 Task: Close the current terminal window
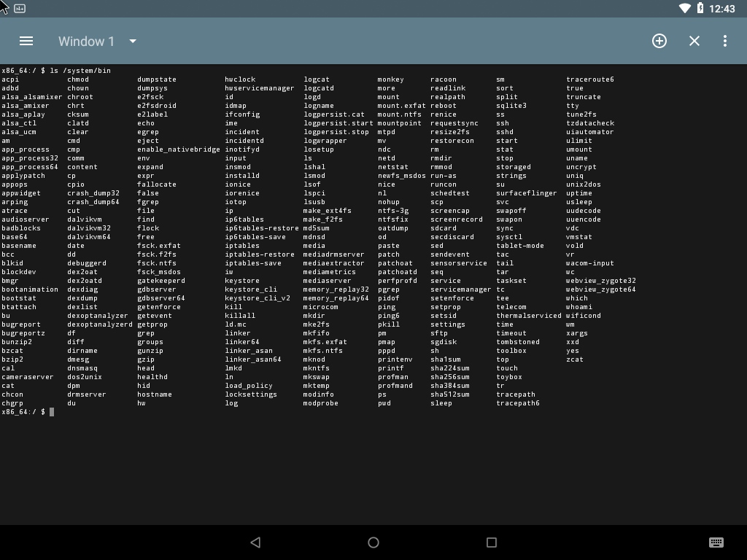click(x=694, y=41)
